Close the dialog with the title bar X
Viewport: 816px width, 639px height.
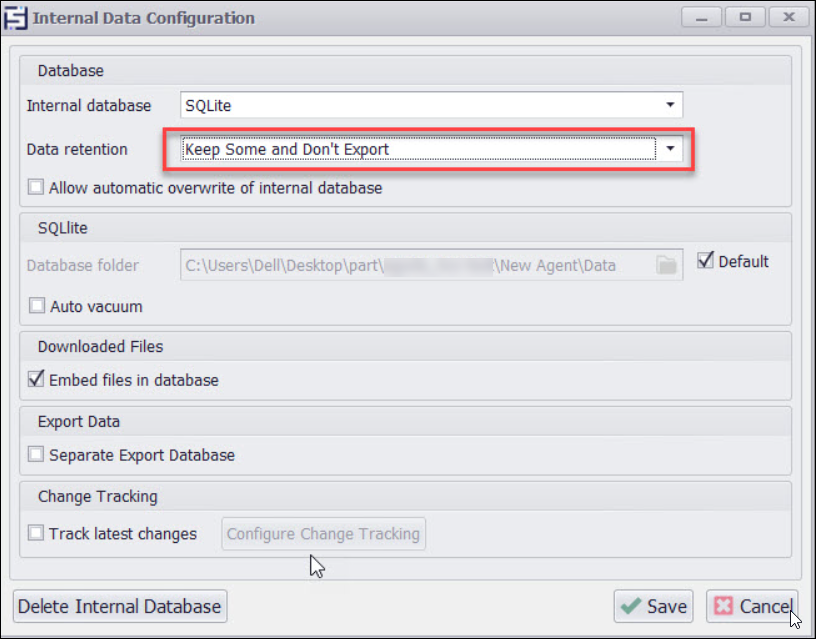788,17
